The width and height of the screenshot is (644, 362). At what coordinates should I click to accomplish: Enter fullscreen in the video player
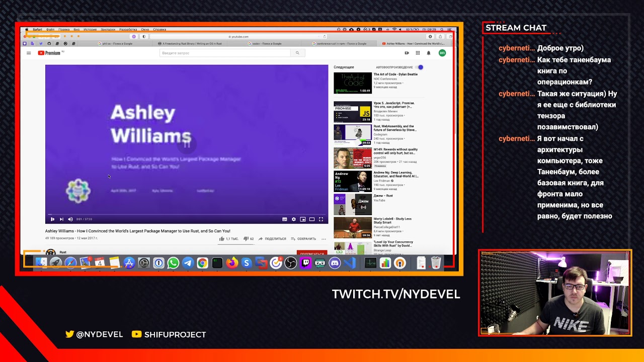321,219
